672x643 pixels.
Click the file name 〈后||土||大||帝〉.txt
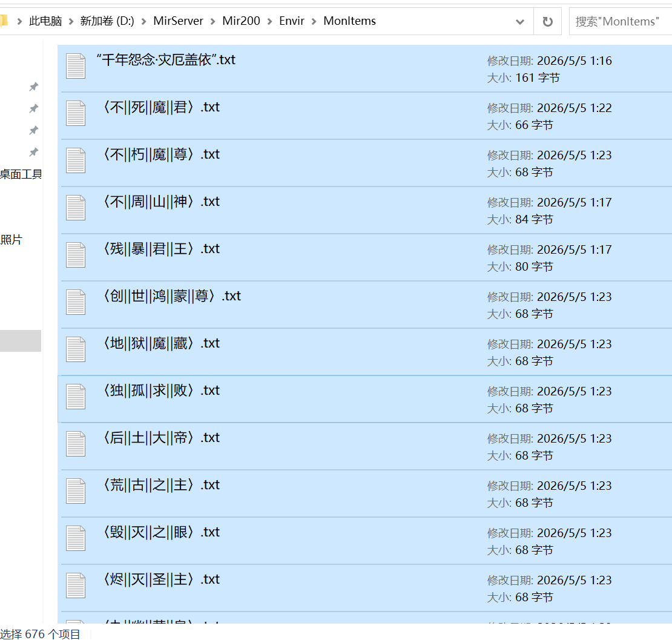tap(160, 437)
